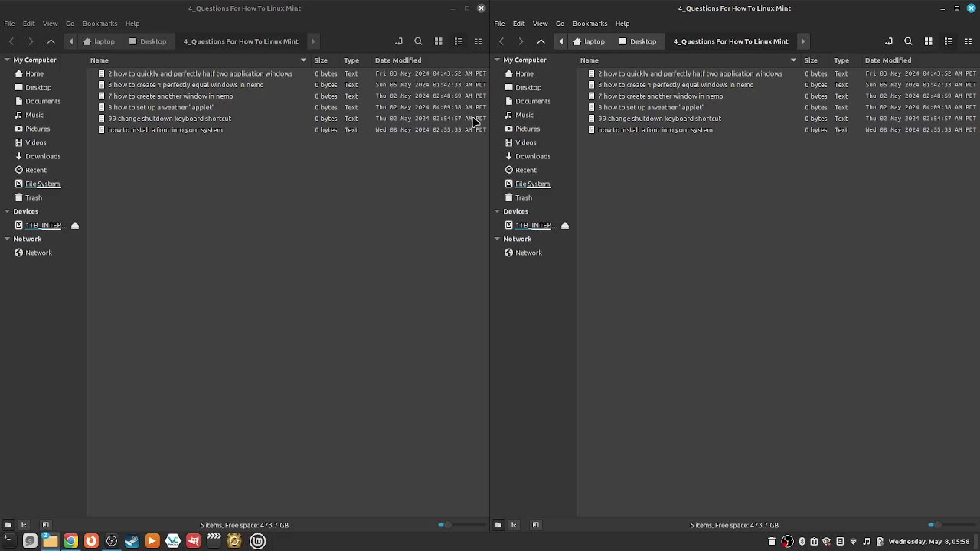Open Bluetooth tray icon

click(802, 542)
